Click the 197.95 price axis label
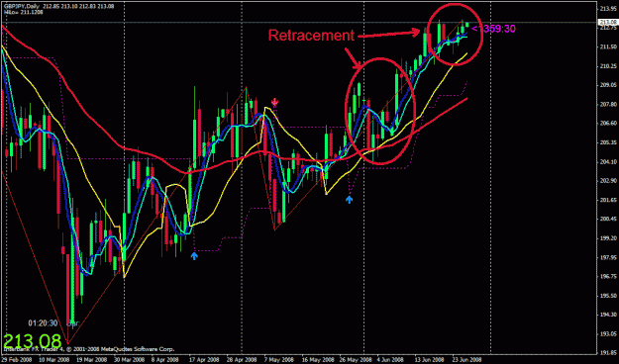Viewport: 619px width, 364px height. click(608, 257)
